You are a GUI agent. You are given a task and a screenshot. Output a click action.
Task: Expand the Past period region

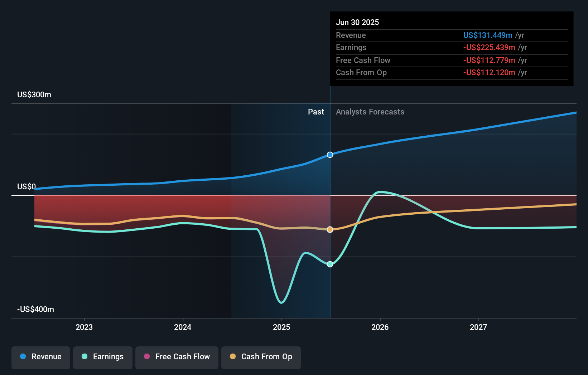316,112
